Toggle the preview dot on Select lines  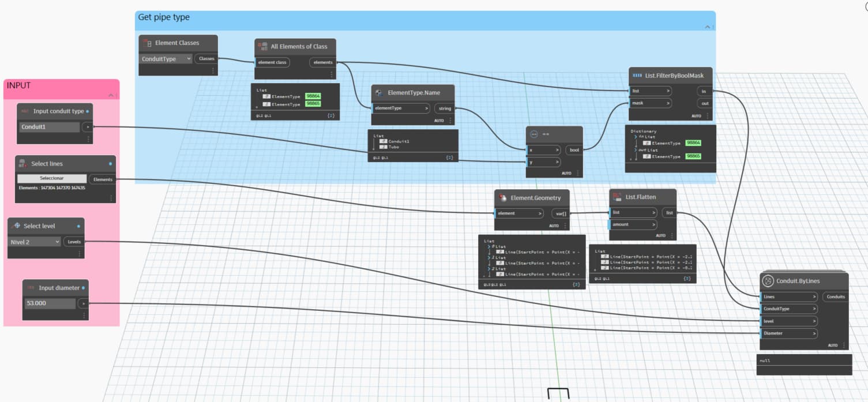pyautogui.click(x=110, y=163)
